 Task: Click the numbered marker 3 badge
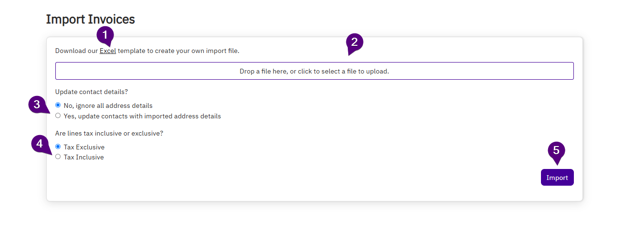(37, 105)
